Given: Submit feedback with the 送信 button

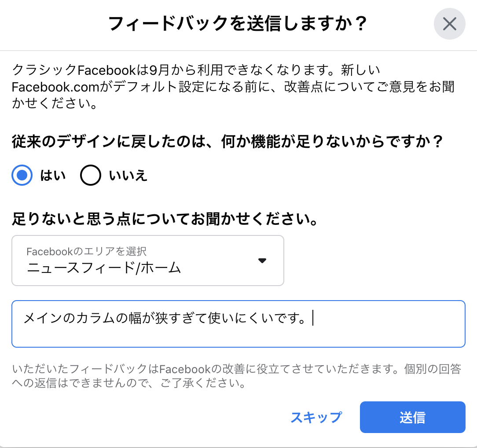Looking at the screenshot, I should coord(412,417).
